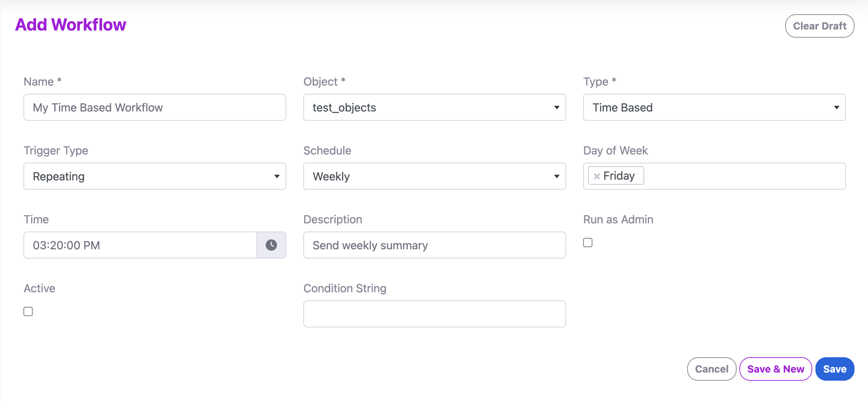
Task: Enable the Active checkbox
Action: [x=28, y=311]
